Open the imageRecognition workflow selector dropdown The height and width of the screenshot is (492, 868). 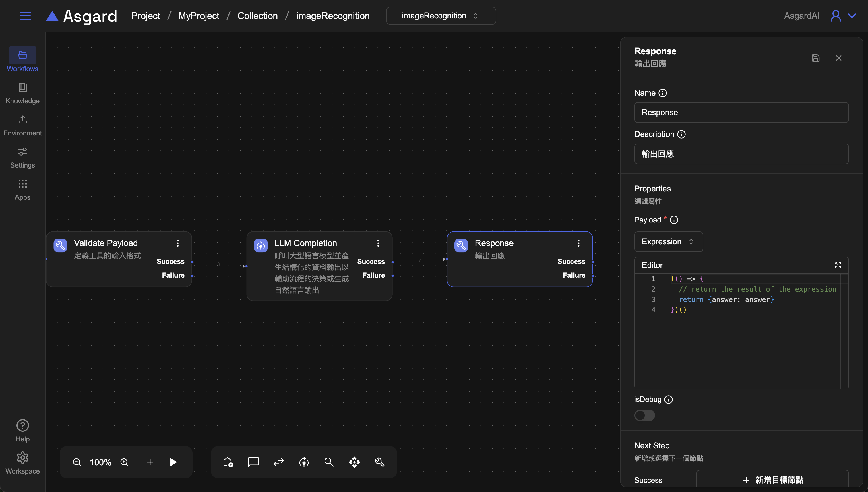(441, 16)
